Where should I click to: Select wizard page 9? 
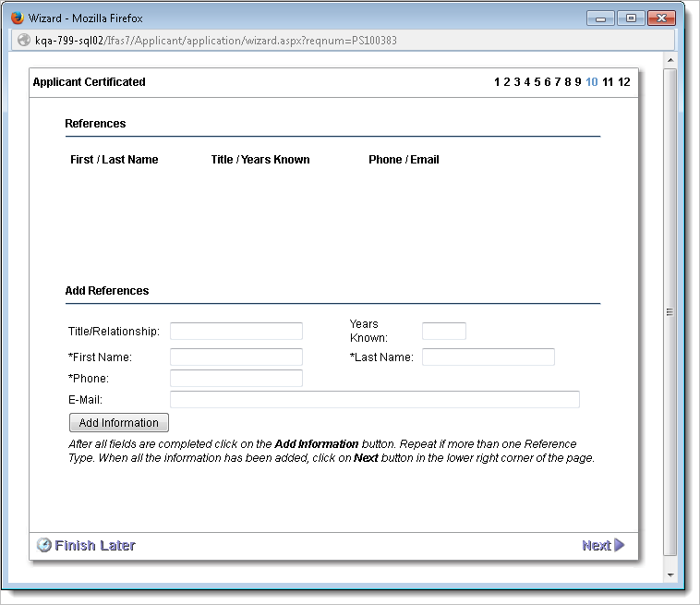coord(578,82)
